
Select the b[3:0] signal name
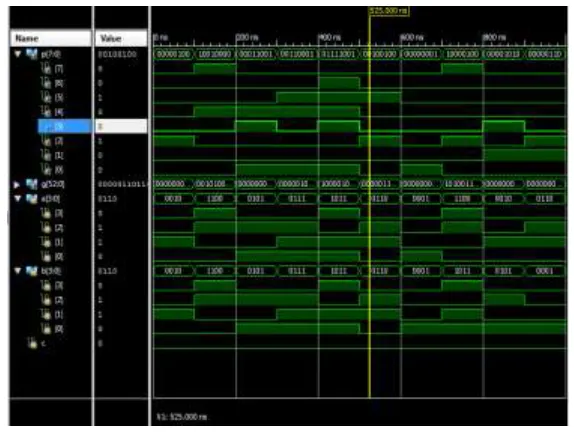[51, 271]
